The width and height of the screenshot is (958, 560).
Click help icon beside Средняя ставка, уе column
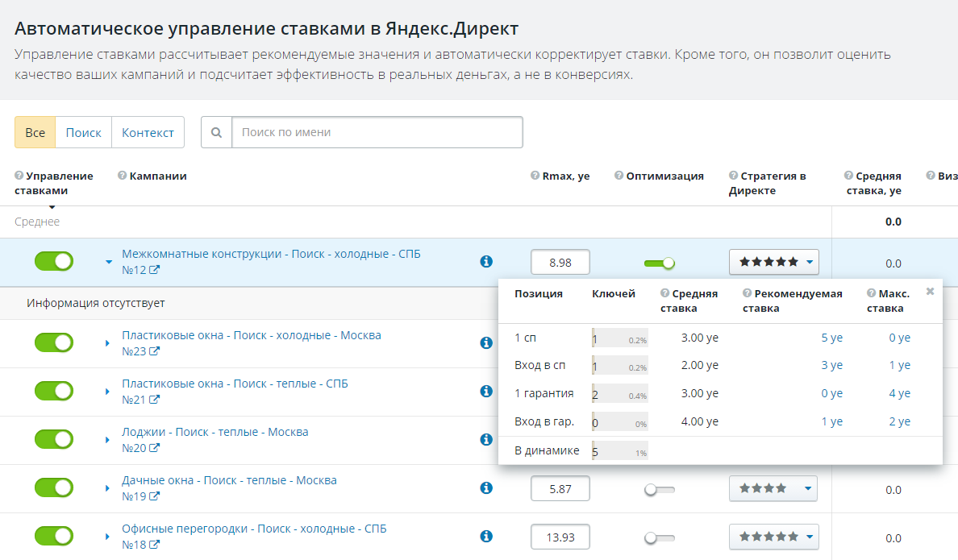(848, 176)
